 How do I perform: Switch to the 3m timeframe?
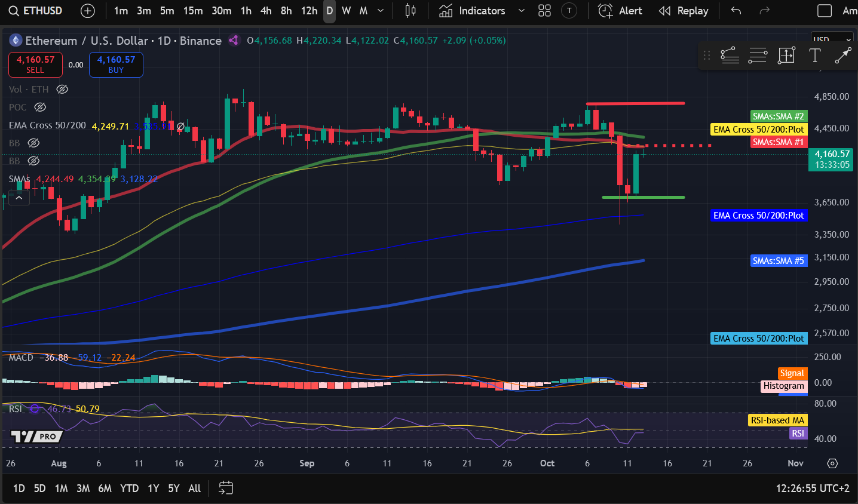pyautogui.click(x=144, y=11)
